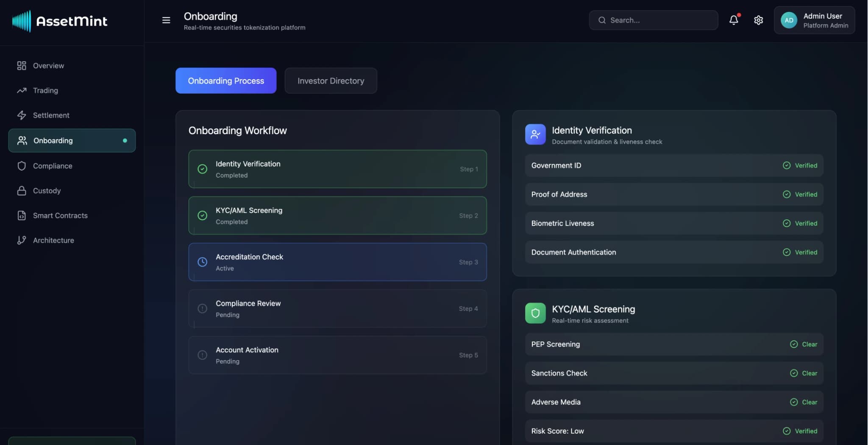Image resolution: width=868 pixels, height=445 pixels.
Task: Click the Accreditation Check active step
Action: click(337, 262)
